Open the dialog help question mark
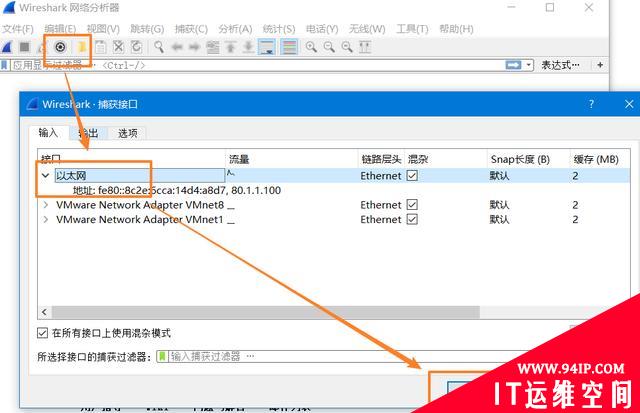Viewport: 640px width, 413px height. pos(591,104)
